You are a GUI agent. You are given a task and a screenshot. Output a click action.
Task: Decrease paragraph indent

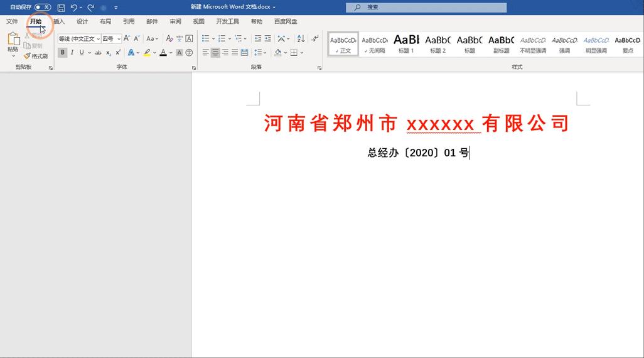pyautogui.click(x=258, y=38)
